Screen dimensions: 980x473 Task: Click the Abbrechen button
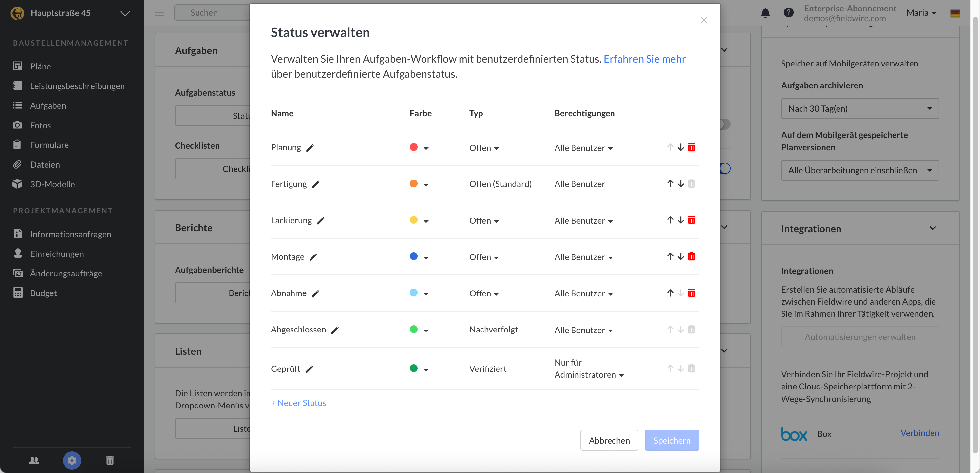click(x=609, y=440)
